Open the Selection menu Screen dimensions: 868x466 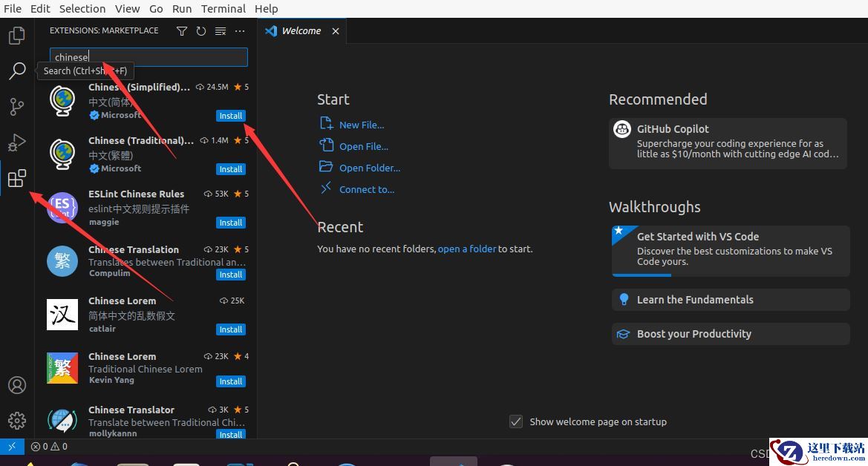82,9
